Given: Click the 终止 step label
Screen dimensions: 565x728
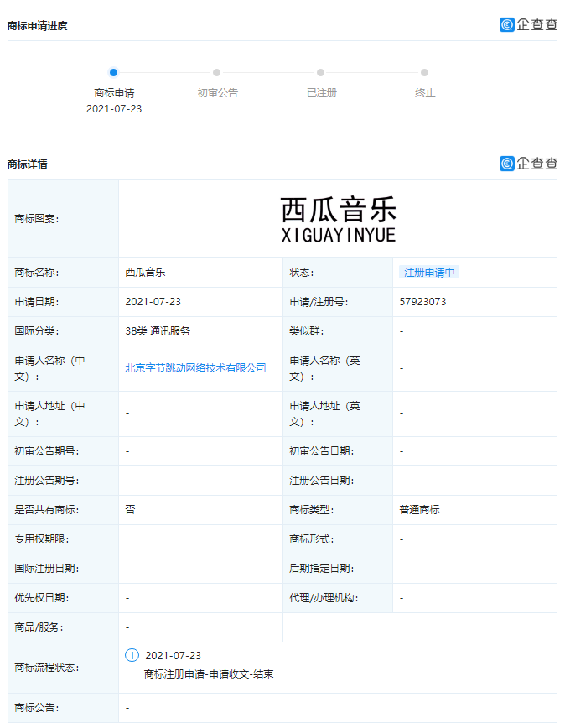Looking at the screenshot, I should click(425, 93).
